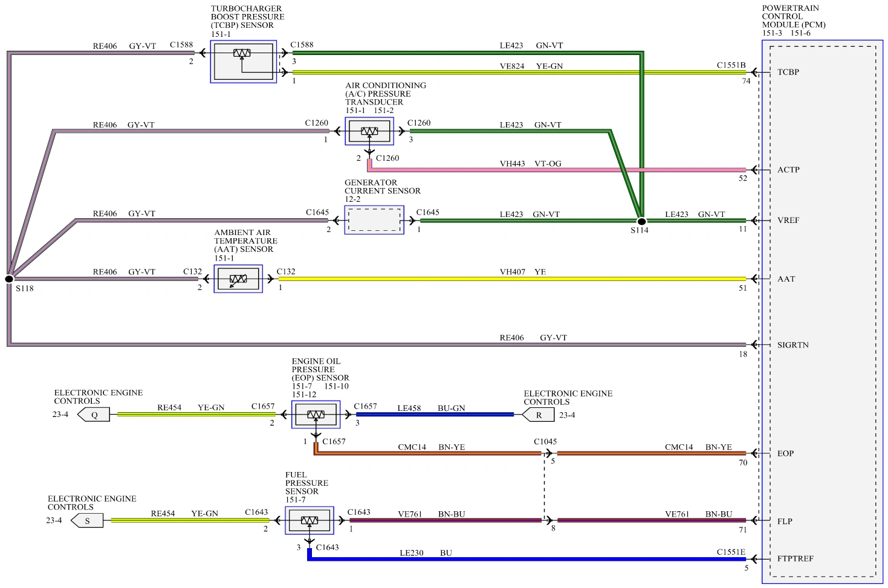Click the SIGRTN pin label in PCM
Viewport: 888px width, 588px height.
click(x=792, y=345)
